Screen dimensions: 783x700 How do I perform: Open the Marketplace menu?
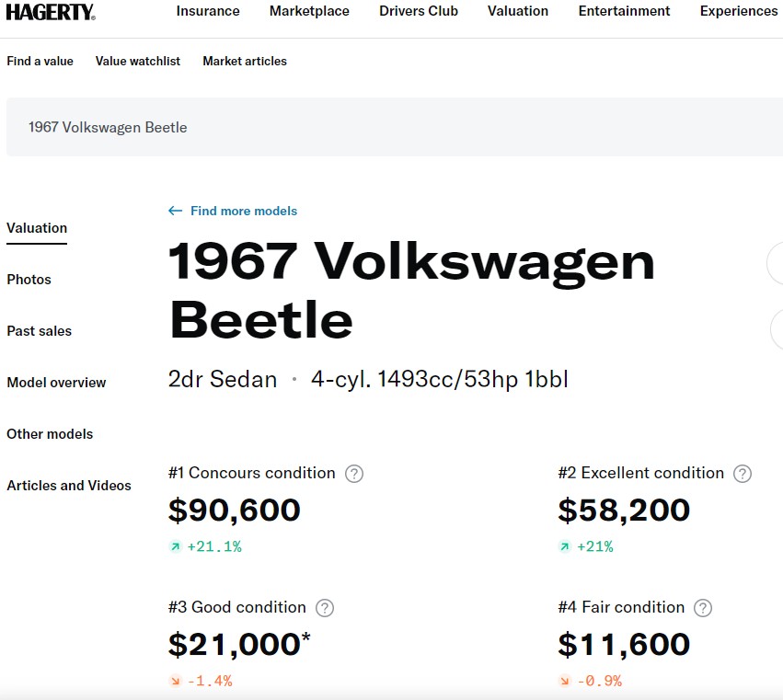pos(309,11)
